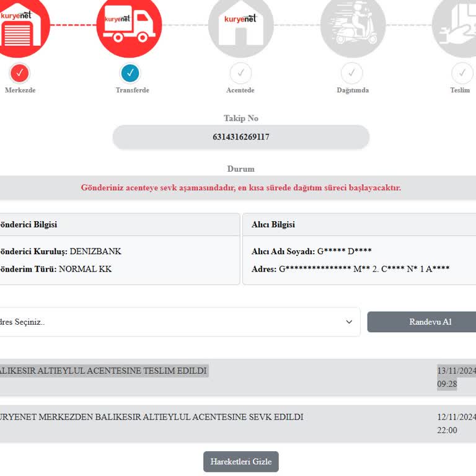This screenshot has width=476, height=476.
Task: Click the recipient name G***** D****
Action: [344, 252]
